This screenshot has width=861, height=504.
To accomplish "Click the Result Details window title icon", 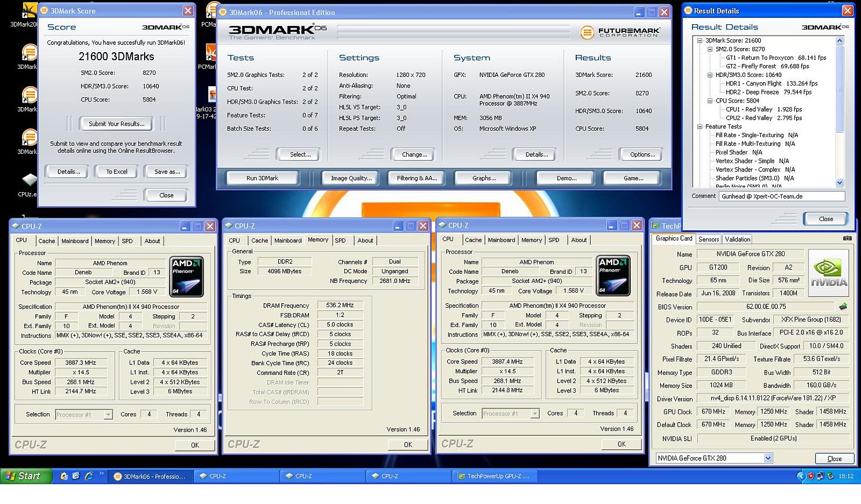I will point(688,10).
